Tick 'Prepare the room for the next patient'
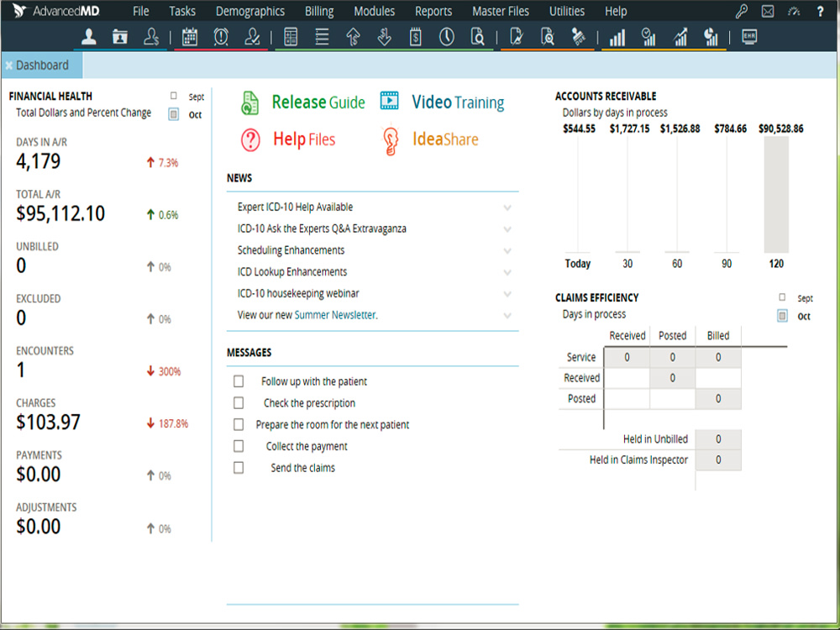The height and width of the screenshot is (630, 840). click(239, 424)
